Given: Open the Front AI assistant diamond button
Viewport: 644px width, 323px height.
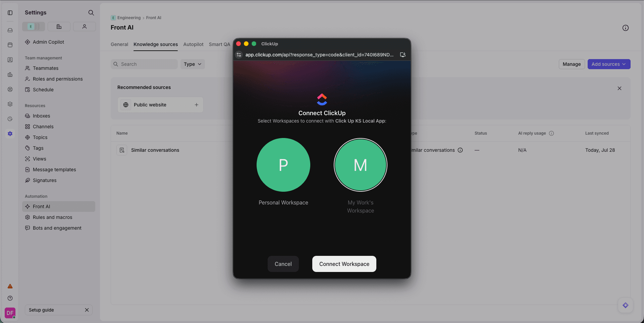Looking at the screenshot, I should pos(626,305).
